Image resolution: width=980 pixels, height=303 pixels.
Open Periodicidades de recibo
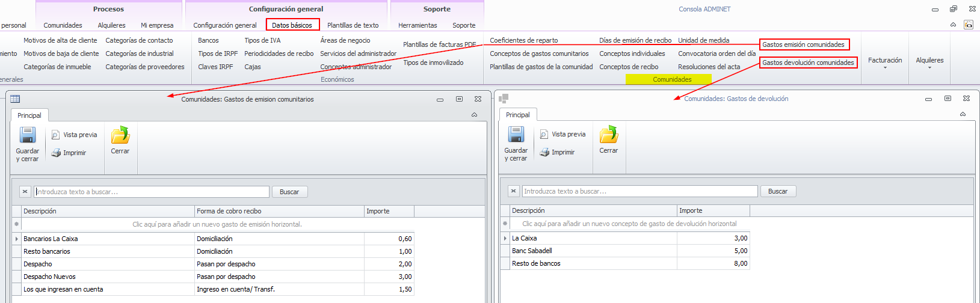[279, 54]
